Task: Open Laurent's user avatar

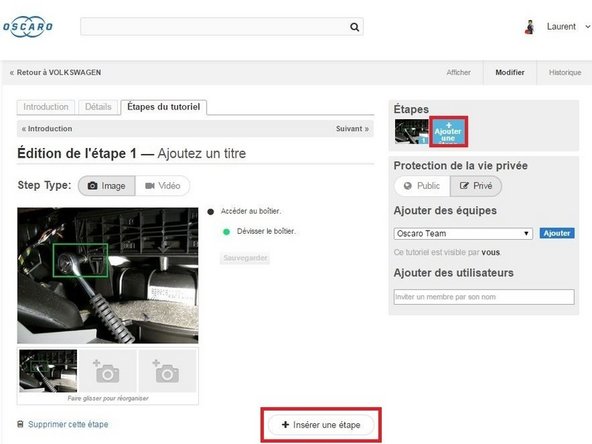Action: click(x=530, y=27)
